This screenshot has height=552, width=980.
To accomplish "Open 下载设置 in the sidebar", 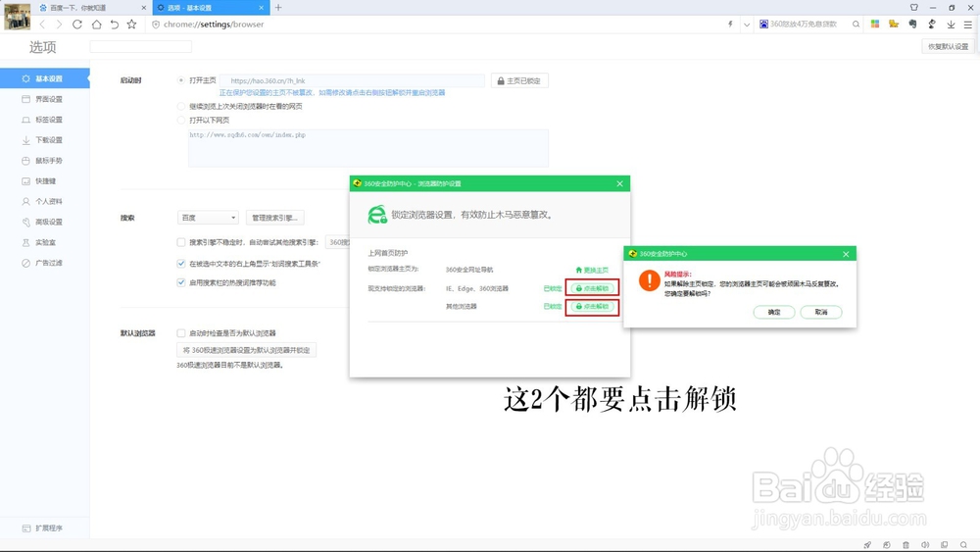I will click(44, 140).
